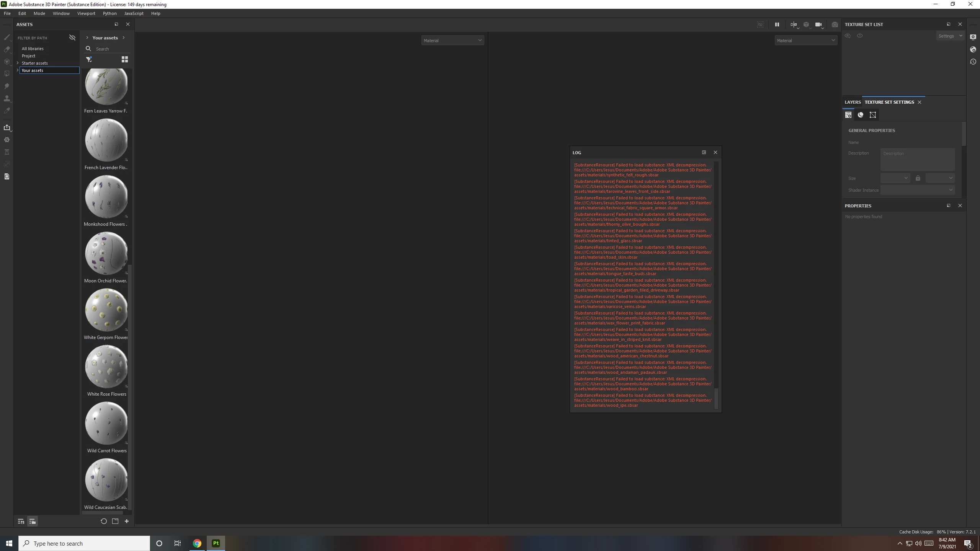Switch to the grid view icon in Assets
This screenshot has height=551, width=980.
[x=125, y=59]
